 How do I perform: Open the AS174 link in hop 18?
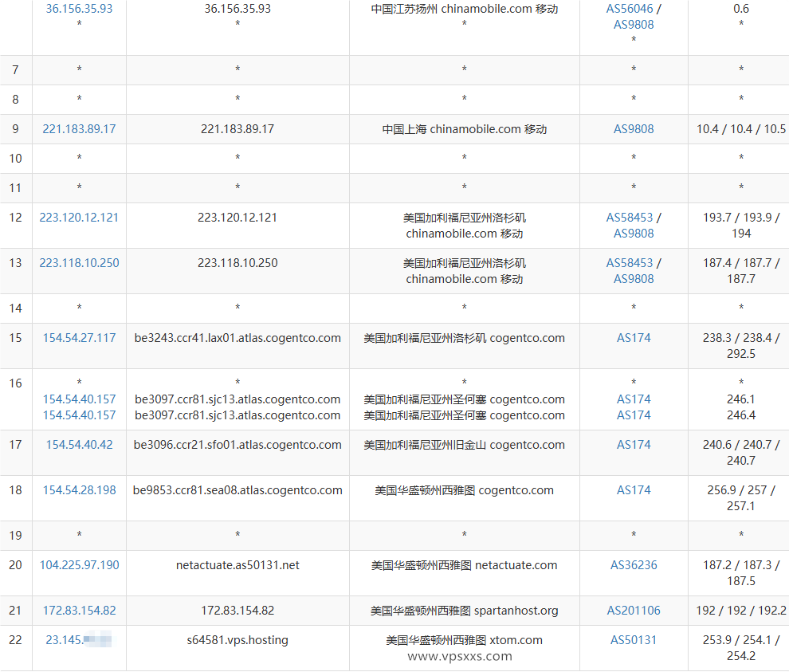click(x=634, y=489)
